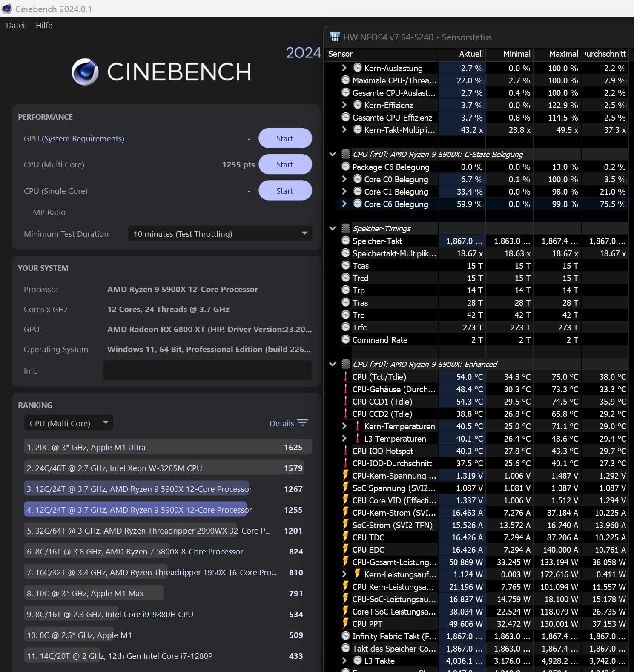This screenshot has height=672, width=634.
Task: Expand L3 Temperaturen row
Action: [x=344, y=438]
